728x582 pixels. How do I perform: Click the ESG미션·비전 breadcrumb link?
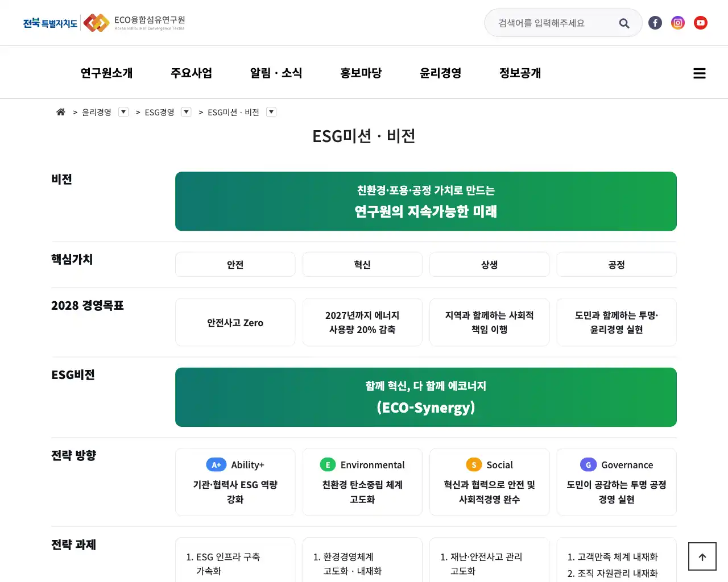tap(233, 113)
